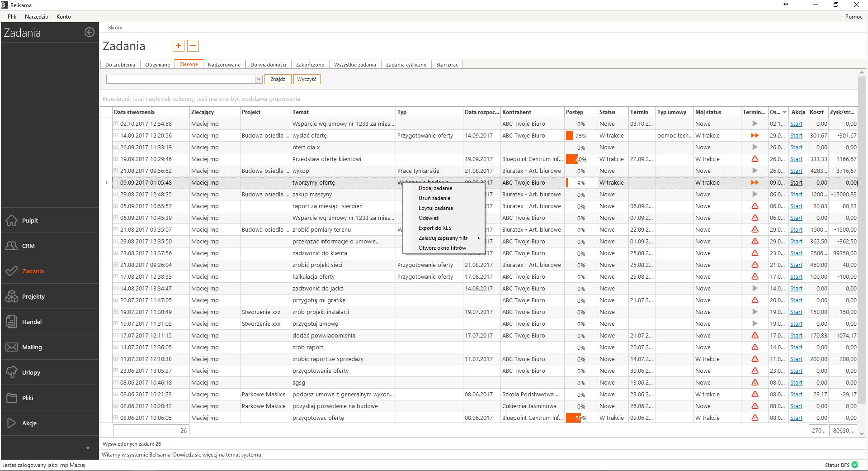The height and width of the screenshot is (471, 868).
Task: Click the 'Temat' column header
Action: pos(301,112)
